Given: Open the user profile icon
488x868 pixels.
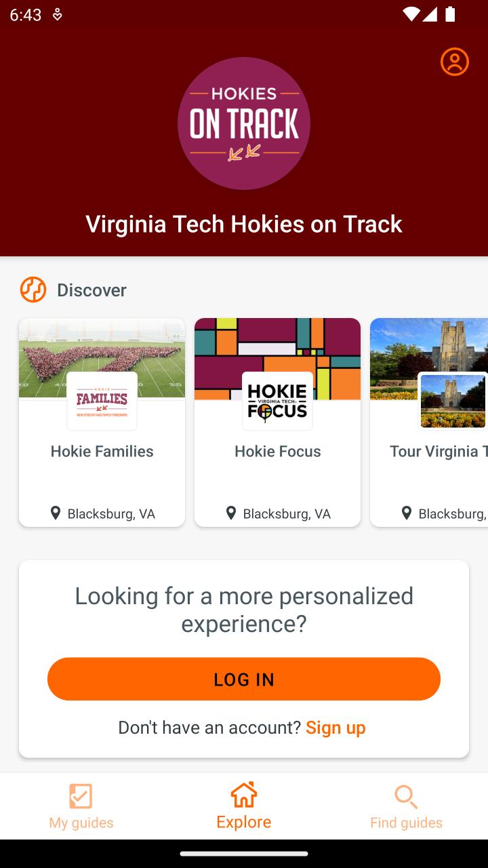Looking at the screenshot, I should pos(454,62).
